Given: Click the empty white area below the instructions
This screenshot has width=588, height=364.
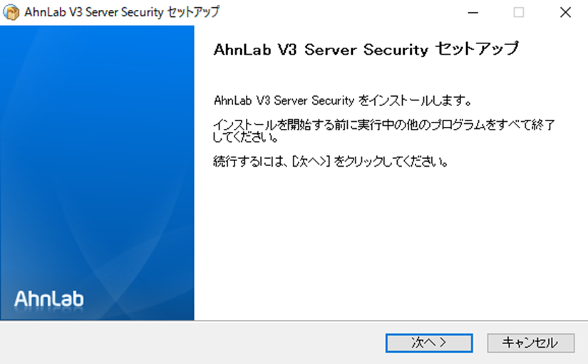Looking at the screenshot, I should click(x=390, y=244).
